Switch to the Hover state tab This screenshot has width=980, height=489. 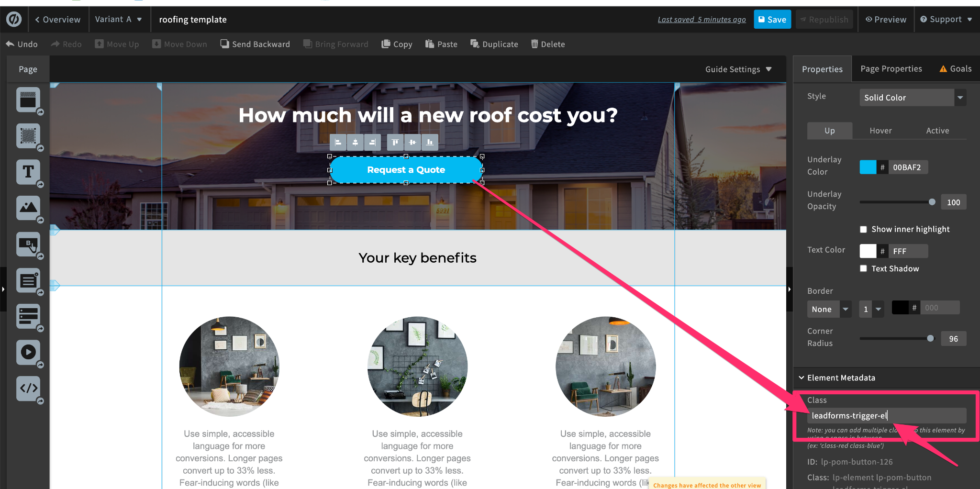pos(880,131)
